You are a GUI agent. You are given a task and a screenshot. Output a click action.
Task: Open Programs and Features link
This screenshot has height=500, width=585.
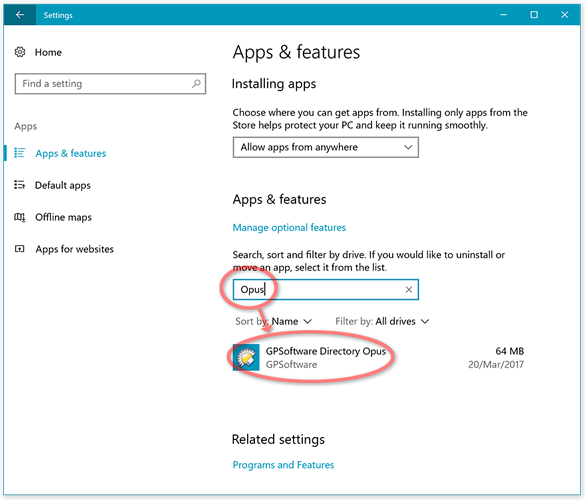283,465
